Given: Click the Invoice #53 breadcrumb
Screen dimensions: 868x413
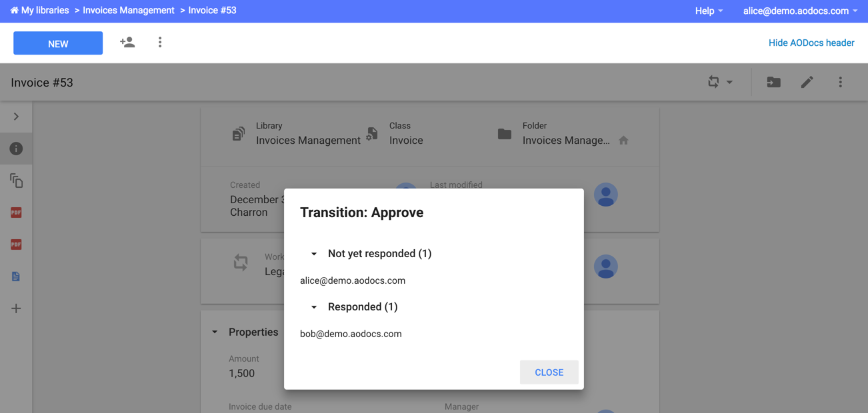Looking at the screenshot, I should (212, 11).
